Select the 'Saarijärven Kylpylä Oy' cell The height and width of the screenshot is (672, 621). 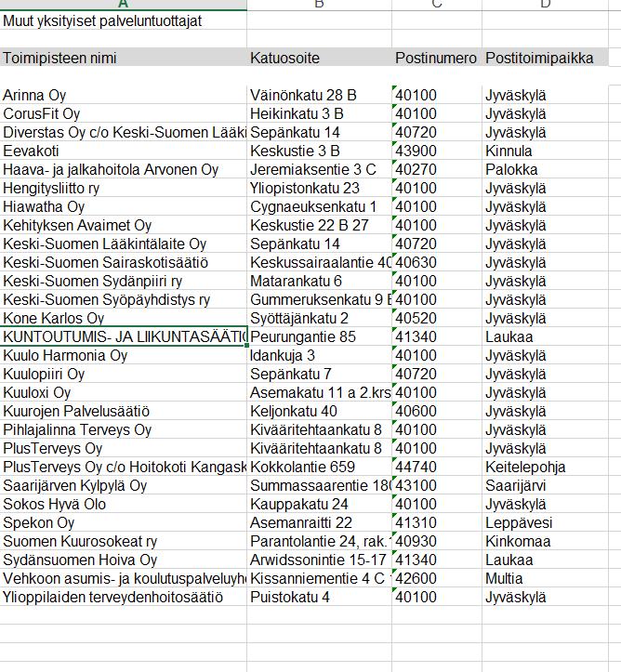coord(124,485)
